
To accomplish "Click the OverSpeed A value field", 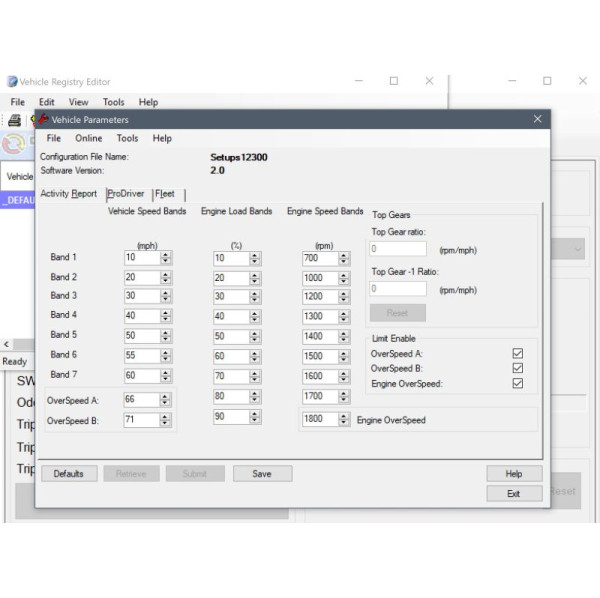I will click(141, 400).
